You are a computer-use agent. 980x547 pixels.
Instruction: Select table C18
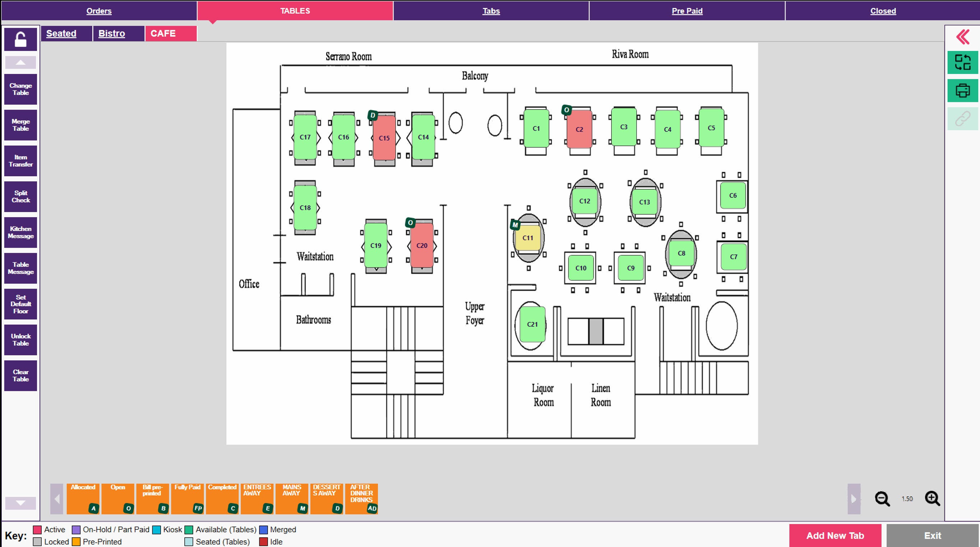pyautogui.click(x=305, y=207)
